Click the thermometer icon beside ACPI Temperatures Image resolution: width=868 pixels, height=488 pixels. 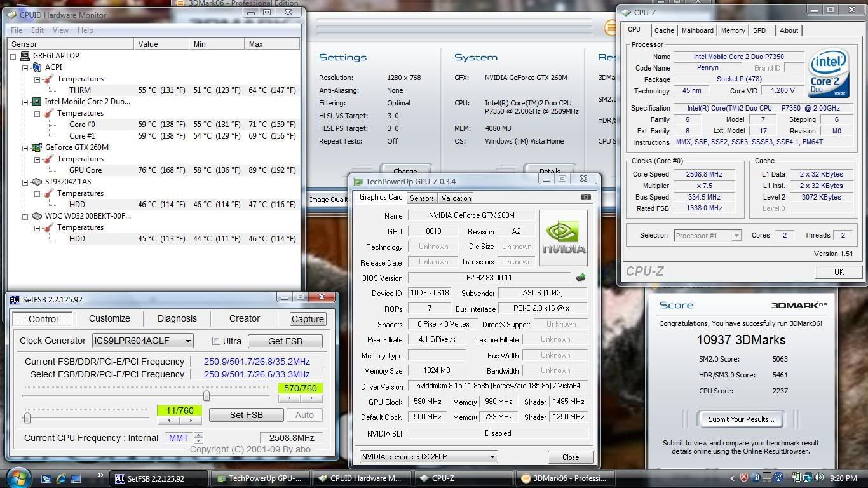click(48, 79)
